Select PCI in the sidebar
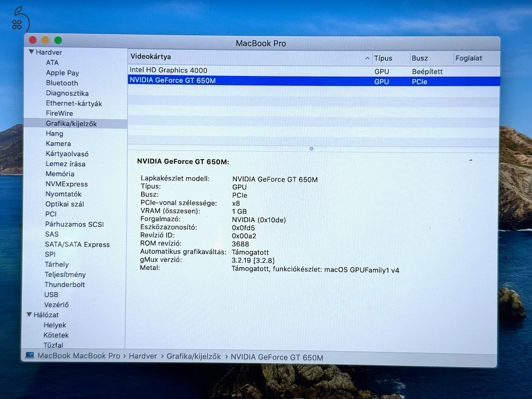This screenshot has width=532, height=399. click(x=51, y=214)
